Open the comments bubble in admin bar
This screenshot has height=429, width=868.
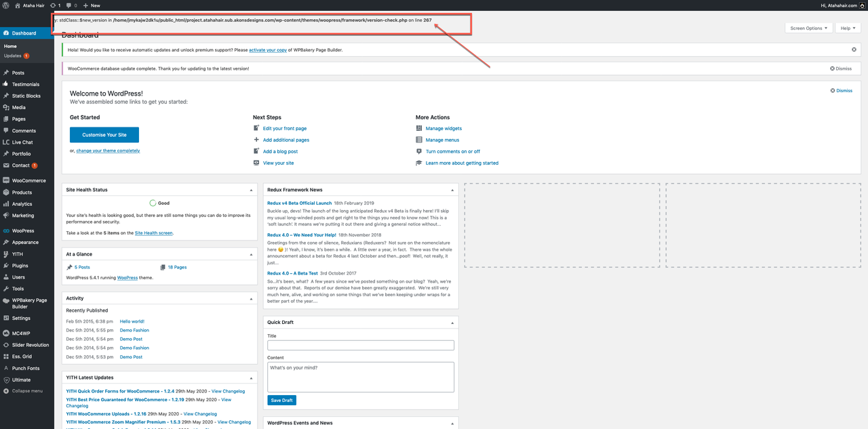pyautogui.click(x=71, y=5)
